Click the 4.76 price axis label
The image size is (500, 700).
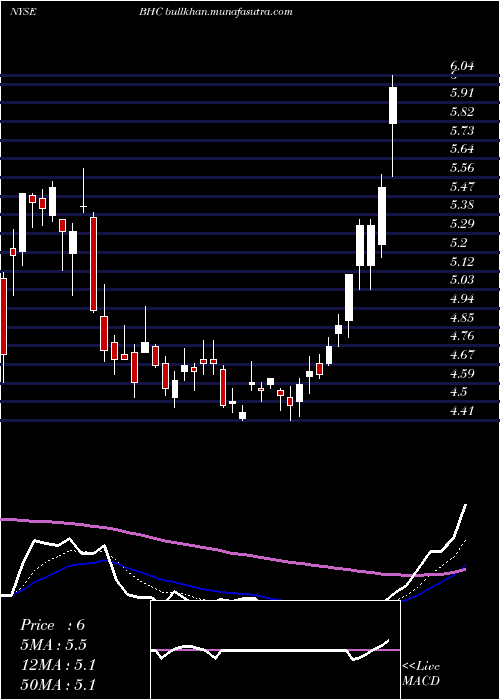click(x=462, y=336)
